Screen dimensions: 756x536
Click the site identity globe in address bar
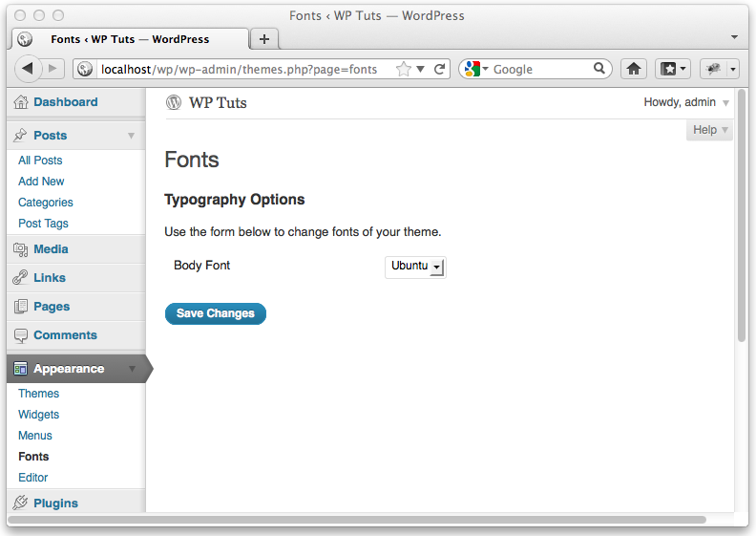point(85,69)
